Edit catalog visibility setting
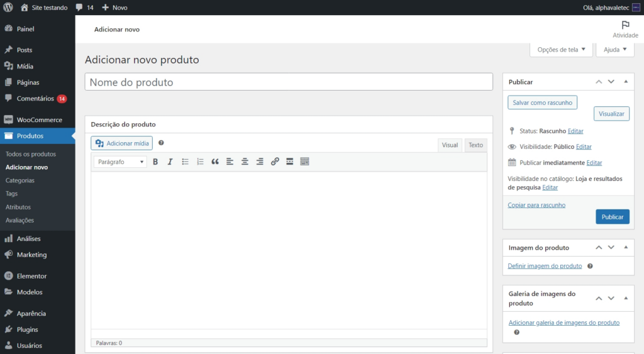The width and height of the screenshot is (644, 354). tap(550, 187)
